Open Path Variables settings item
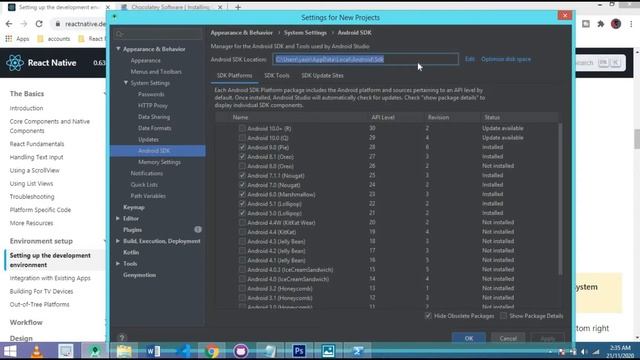Screen dimensions: 640x360 point(148,196)
